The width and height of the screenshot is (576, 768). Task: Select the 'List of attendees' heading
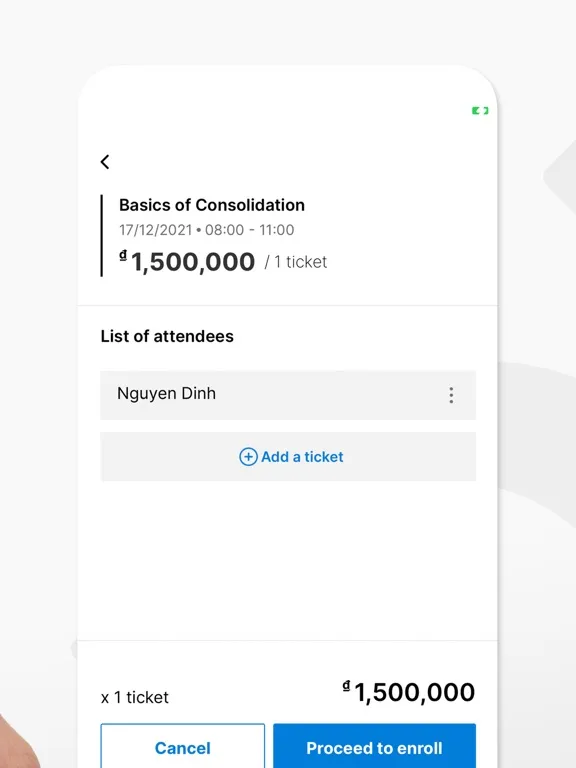click(167, 336)
